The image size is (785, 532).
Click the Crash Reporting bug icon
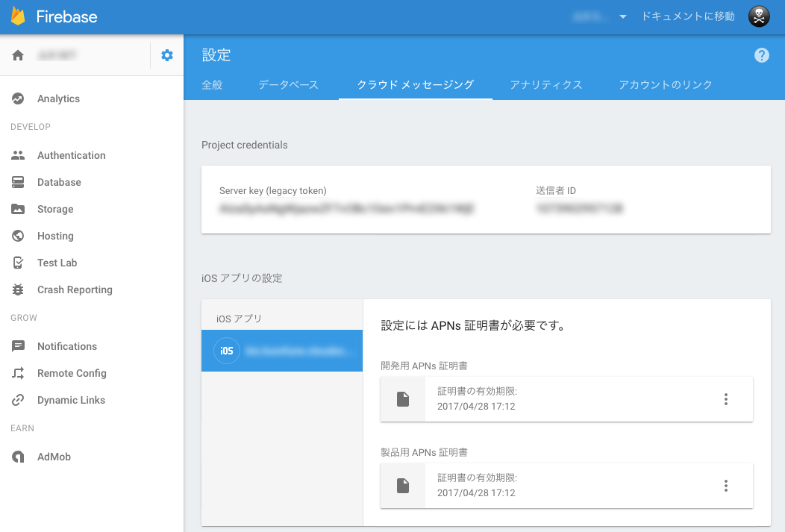pos(18,290)
